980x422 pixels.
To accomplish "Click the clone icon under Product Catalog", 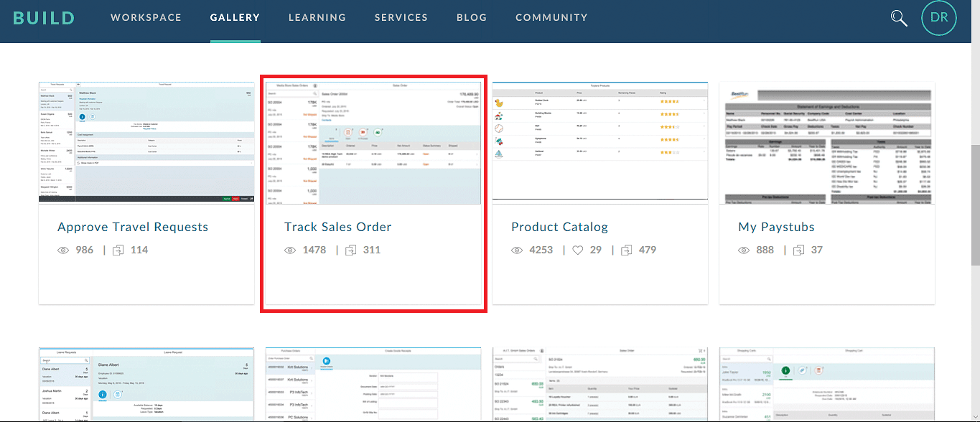I will pos(627,250).
